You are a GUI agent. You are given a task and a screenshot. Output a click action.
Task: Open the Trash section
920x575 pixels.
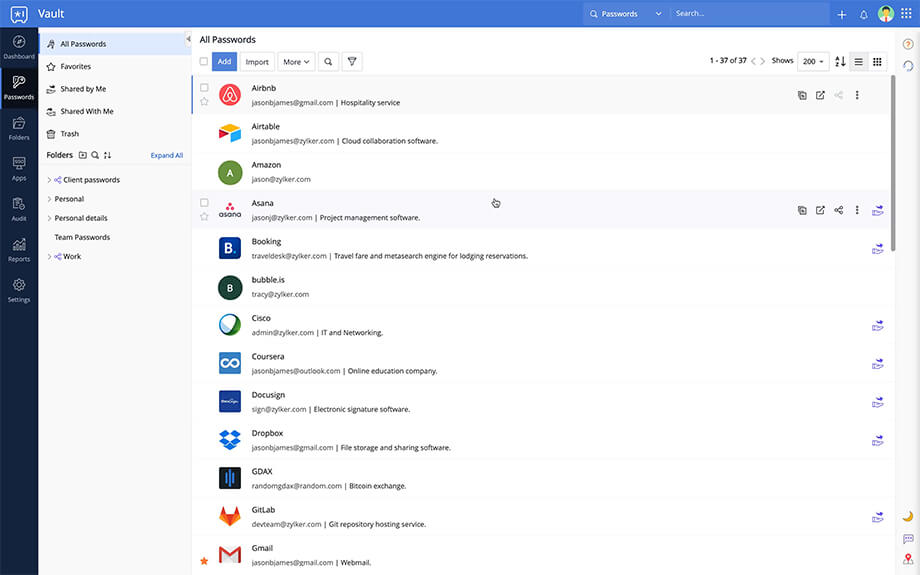click(x=69, y=134)
